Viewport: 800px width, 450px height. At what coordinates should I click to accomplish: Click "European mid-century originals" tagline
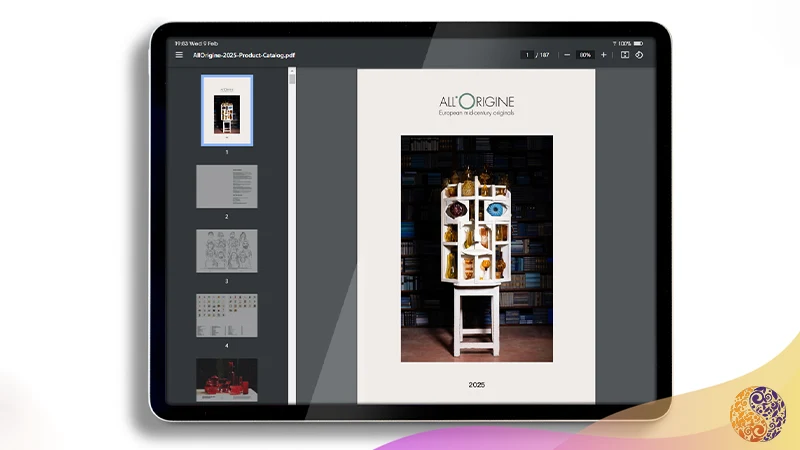point(477,113)
